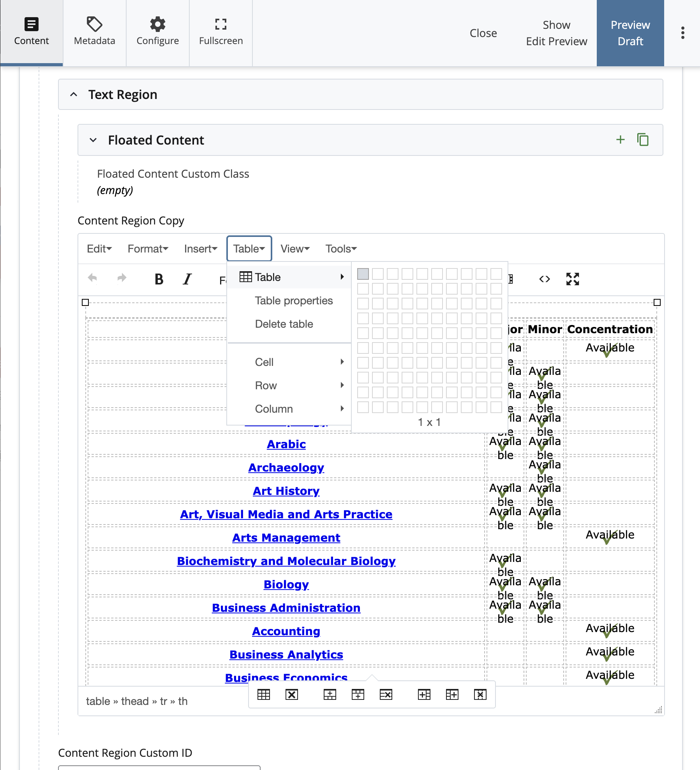
Task: Click the Delete column icon
Action: coord(480,694)
